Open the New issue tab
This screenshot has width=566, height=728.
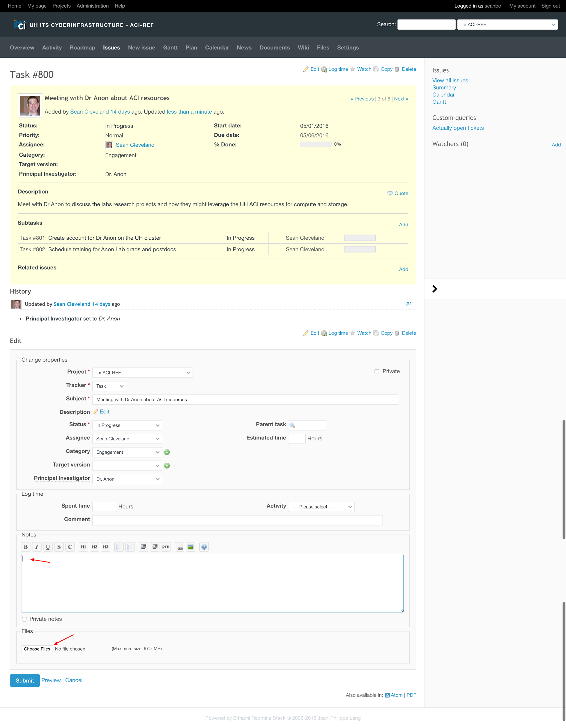coord(142,48)
